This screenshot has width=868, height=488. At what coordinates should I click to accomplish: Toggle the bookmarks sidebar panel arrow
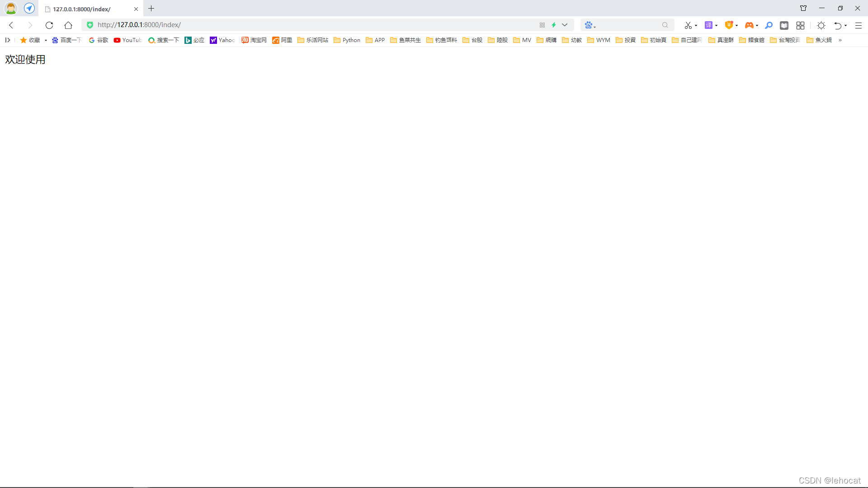tap(8, 40)
